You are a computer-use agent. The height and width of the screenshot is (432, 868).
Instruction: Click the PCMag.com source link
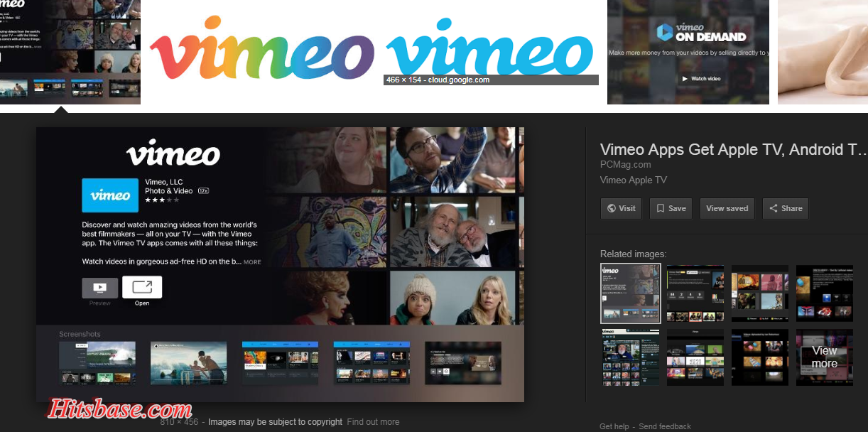[626, 165]
